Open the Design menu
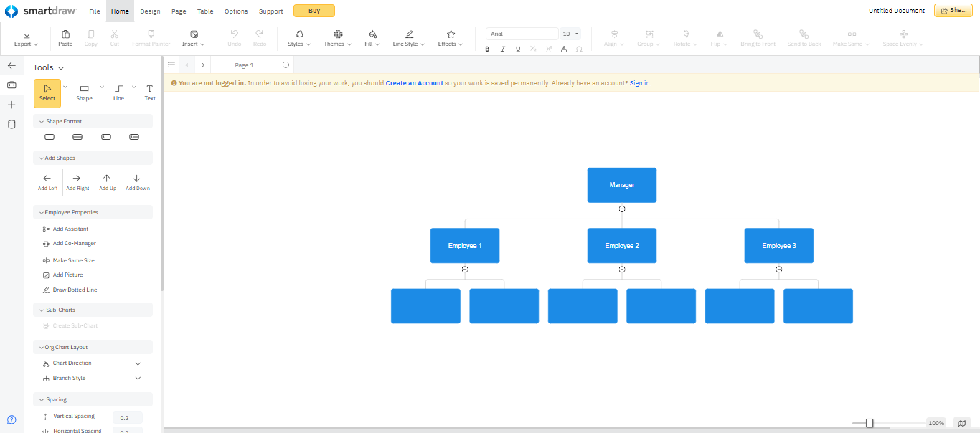The image size is (980, 433). [x=150, y=11]
